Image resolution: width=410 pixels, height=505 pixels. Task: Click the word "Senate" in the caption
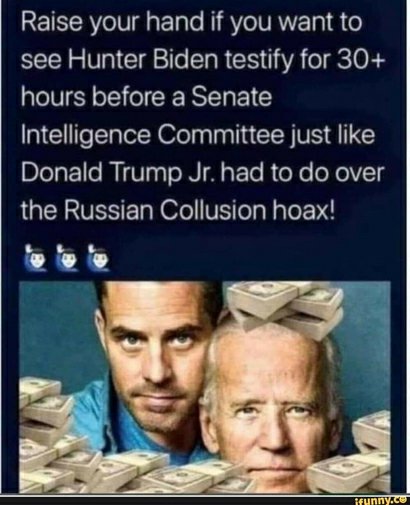point(232,99)
